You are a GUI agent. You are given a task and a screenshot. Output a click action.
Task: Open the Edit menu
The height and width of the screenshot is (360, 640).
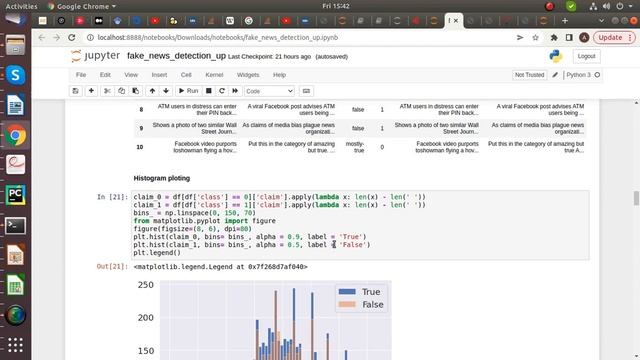(x=105, y=75)
